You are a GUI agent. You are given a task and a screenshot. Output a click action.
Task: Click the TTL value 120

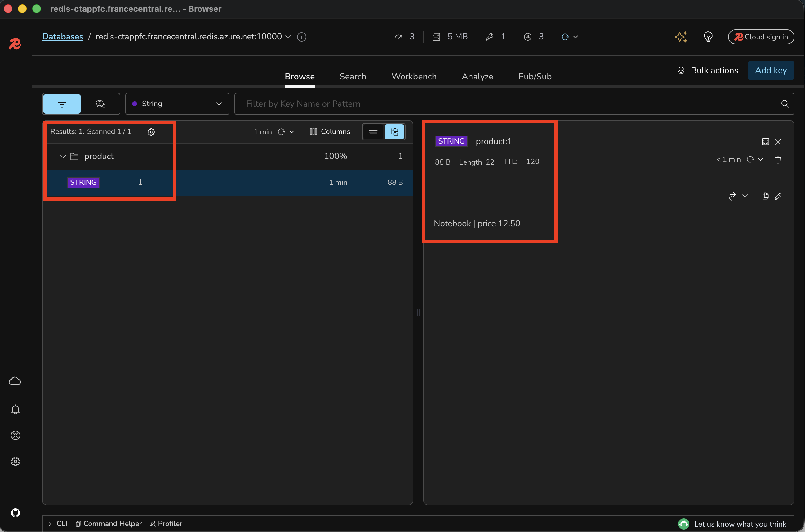click(x=532, y=162)
